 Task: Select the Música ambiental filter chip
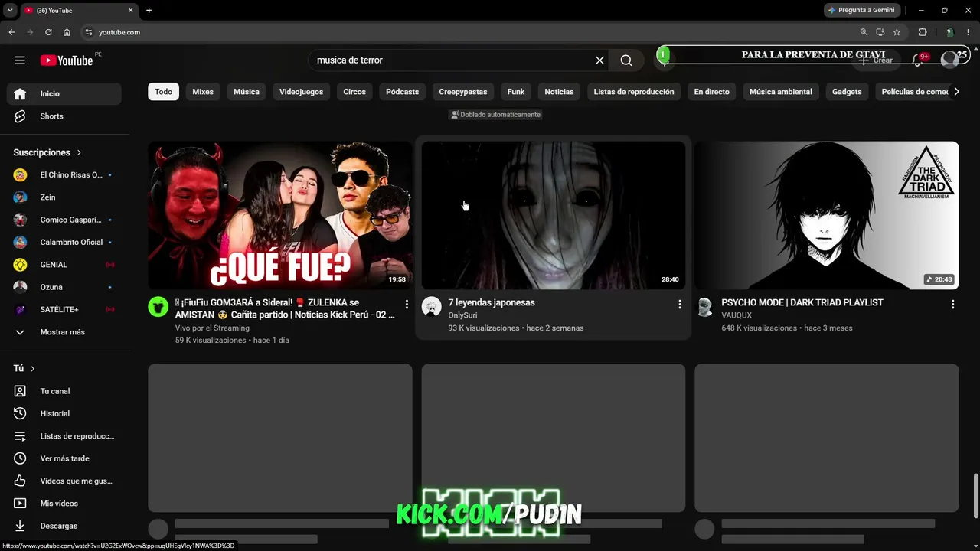pyautogui.click(x=781, y=92)
